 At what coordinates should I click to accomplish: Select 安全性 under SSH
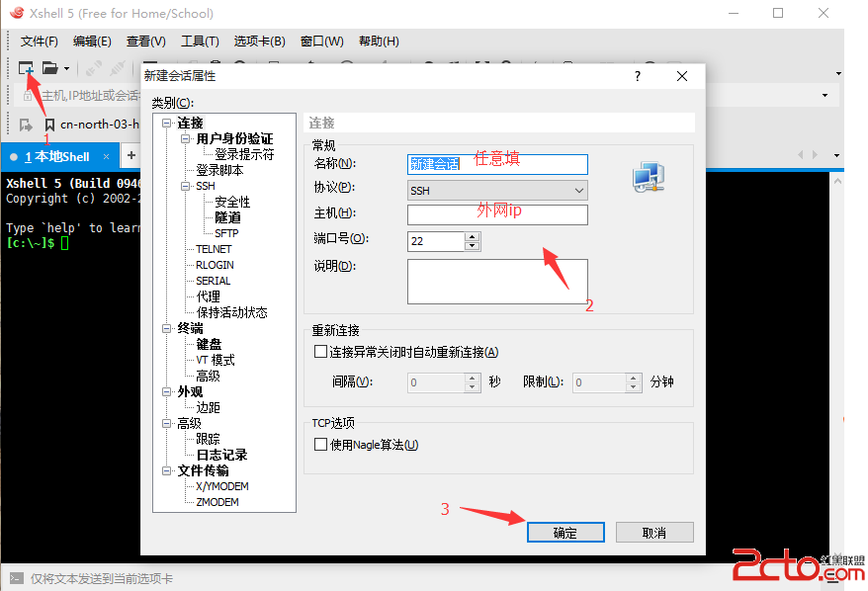[x=232, y=202]
